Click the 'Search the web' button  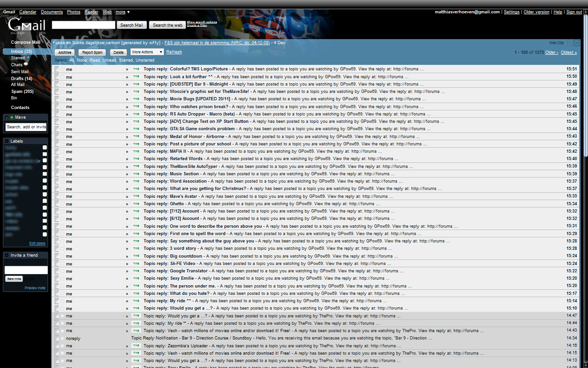(x=168, y=25)
